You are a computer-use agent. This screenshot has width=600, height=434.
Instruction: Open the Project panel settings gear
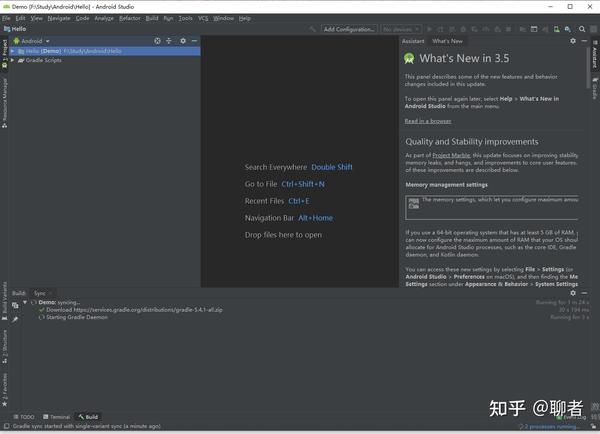pos(183,41)
